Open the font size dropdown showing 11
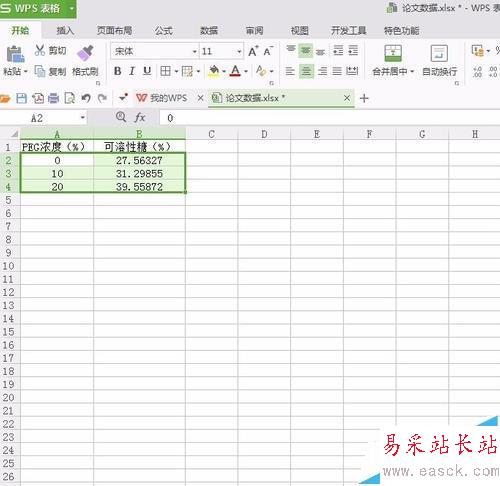Image resolution: width=500 pixels, height=486 pixels. pyautogui.click(x=239, y=52)
